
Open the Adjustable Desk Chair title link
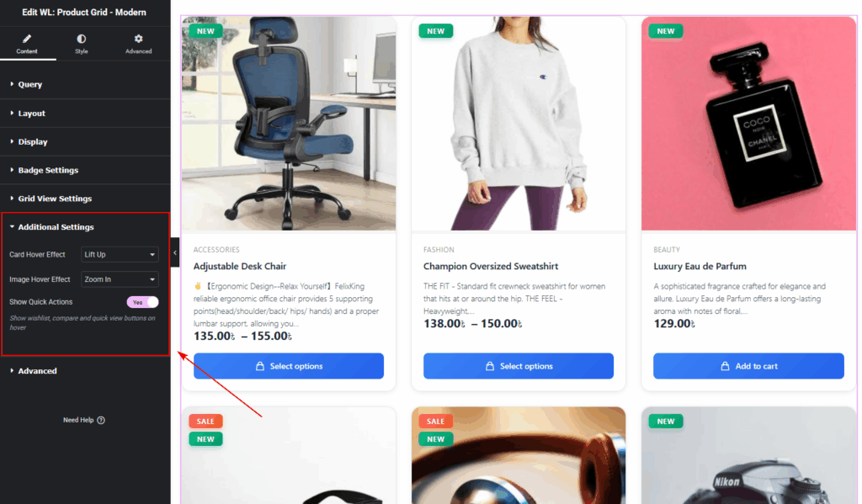pos(240,267)
